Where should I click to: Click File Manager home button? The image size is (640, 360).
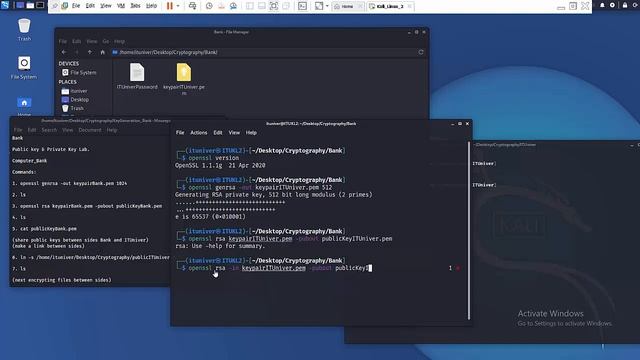102,52
